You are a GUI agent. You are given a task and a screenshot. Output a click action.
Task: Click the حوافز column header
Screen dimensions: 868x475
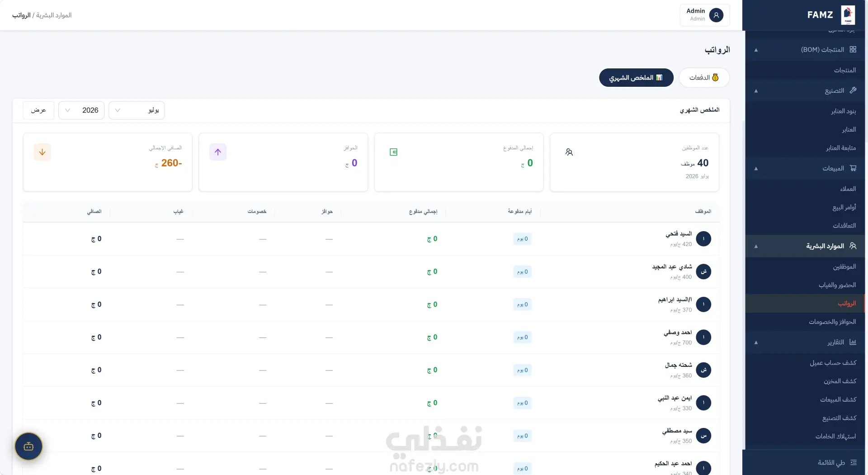click(327, 211)
